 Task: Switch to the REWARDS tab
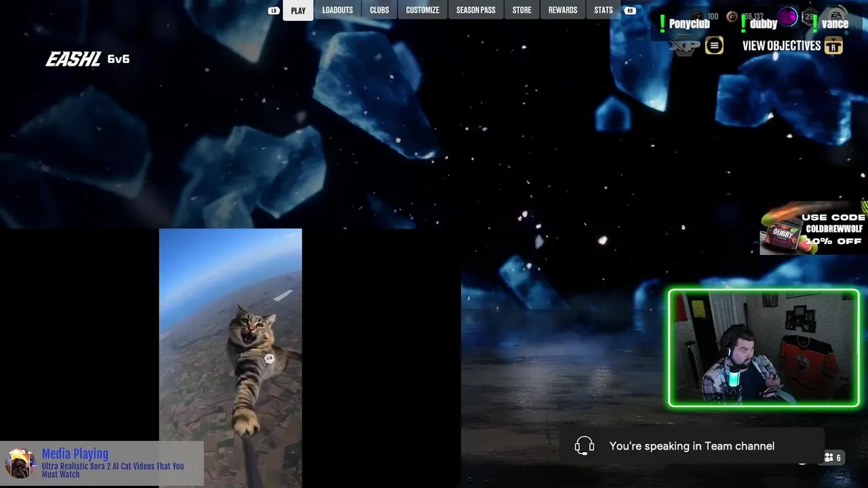tap(562, 10)
